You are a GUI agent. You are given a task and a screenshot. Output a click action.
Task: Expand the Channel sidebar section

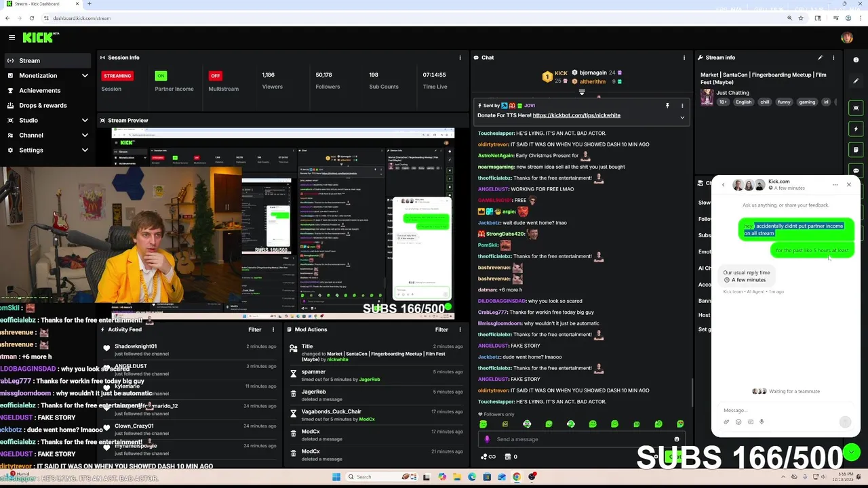click(47, 135)
